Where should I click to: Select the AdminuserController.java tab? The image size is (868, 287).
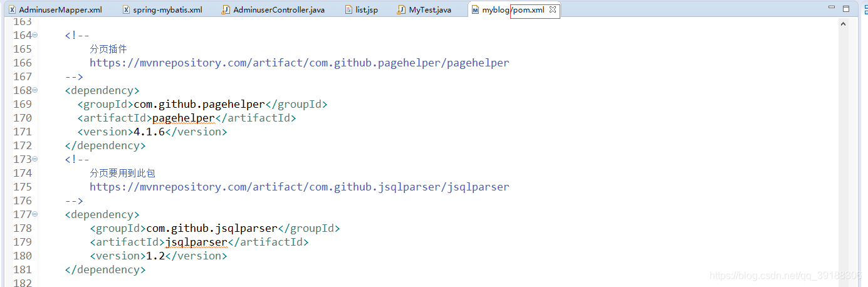click(273, 10)
